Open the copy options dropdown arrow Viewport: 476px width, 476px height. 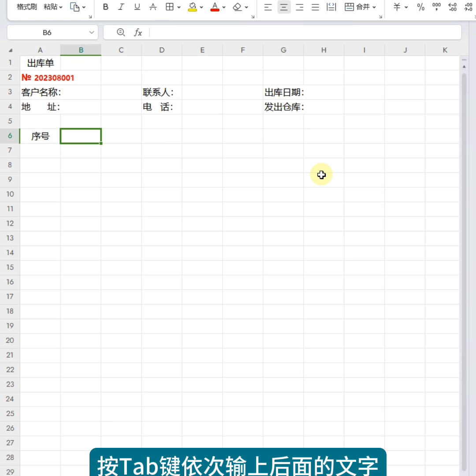tap(84, 7)
